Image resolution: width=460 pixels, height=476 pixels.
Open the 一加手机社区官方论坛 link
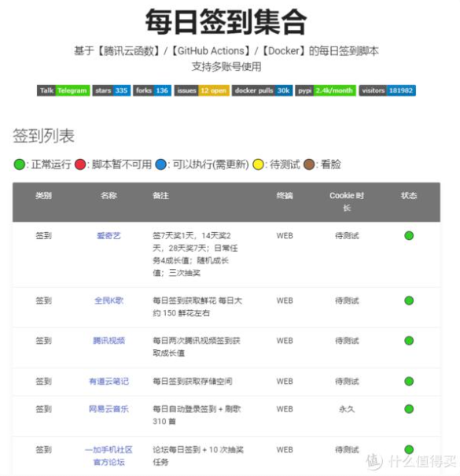tap(109, 456)
